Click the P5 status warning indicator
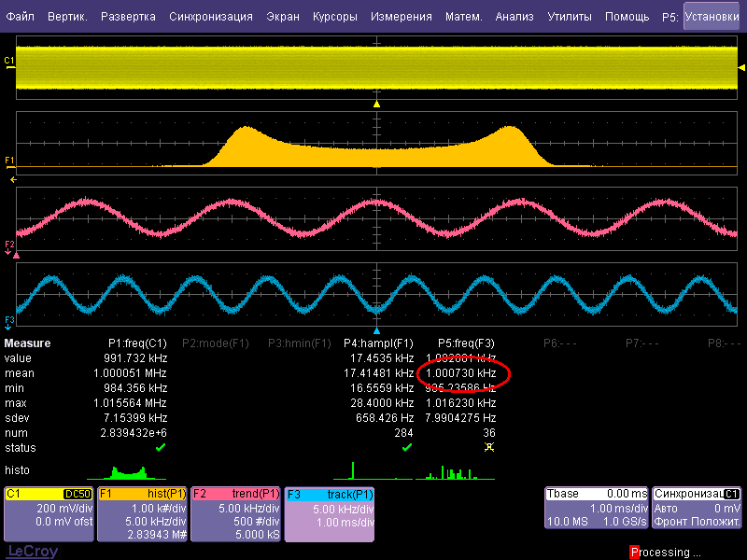Image resolution: width=747 pixels, height=560 pixels. coord(488,448)
